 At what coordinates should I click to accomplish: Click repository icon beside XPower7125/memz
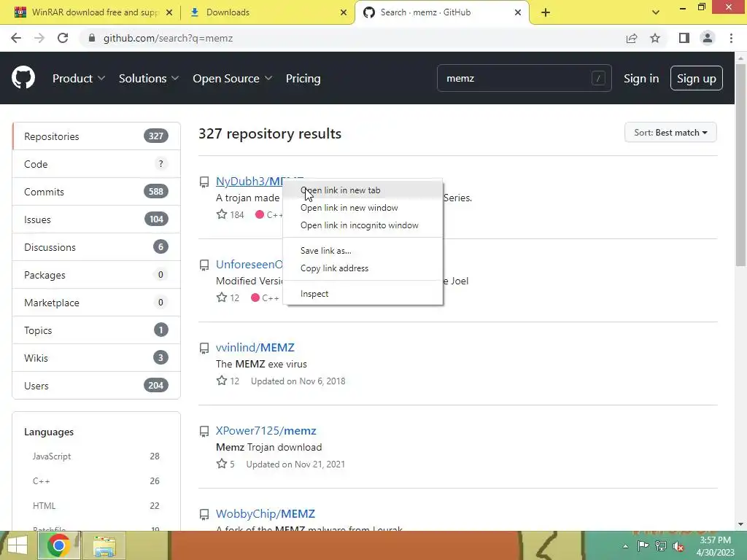click(x=204, y=432)
